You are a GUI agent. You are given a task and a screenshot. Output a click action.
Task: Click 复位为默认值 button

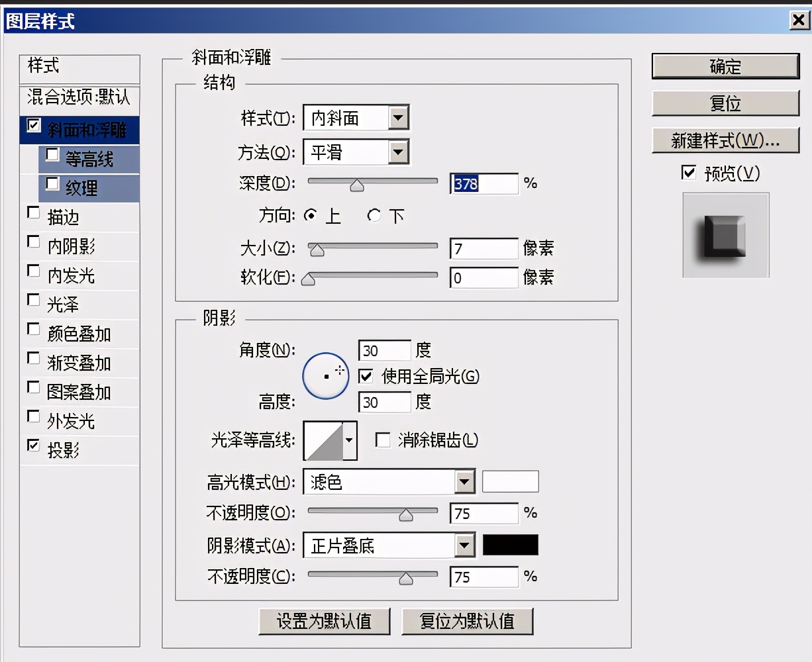[467, 621]
